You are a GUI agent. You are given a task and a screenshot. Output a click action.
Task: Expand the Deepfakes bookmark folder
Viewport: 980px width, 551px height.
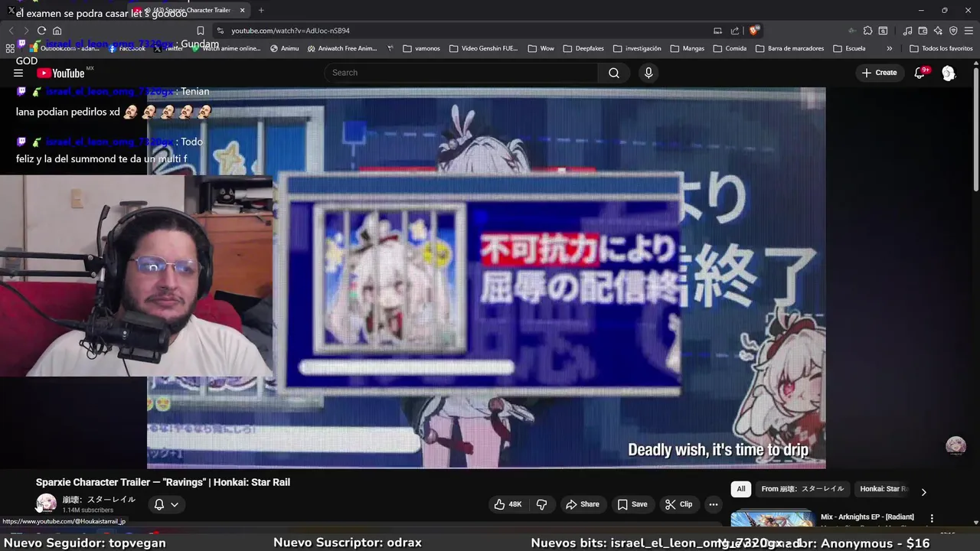pyautogui.click(x=583, y=48)
